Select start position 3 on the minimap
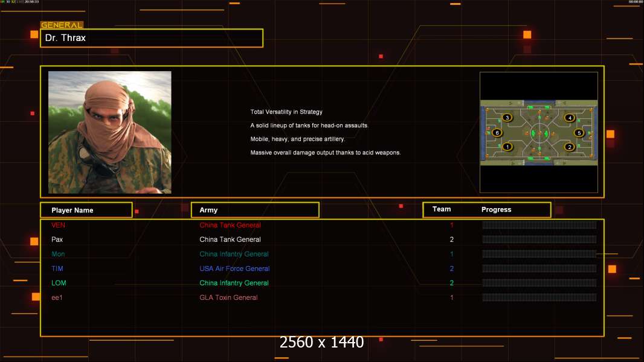The image size is (644, 362). click(507, 118)
